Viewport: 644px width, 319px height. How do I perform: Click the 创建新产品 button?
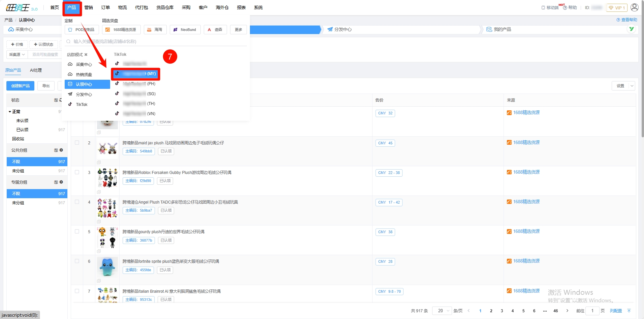tap(20, 86)
